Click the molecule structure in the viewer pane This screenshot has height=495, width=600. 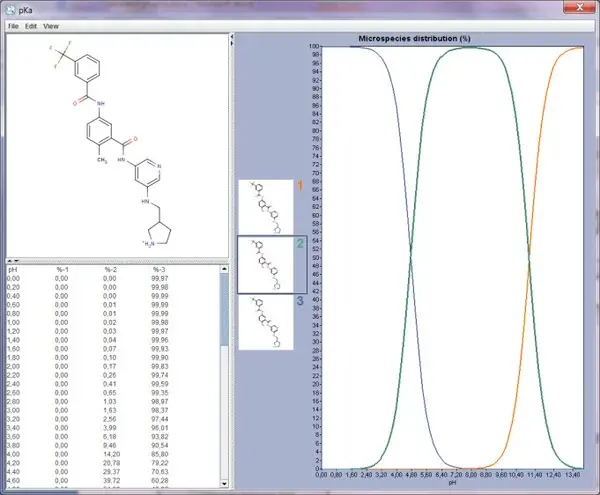pos(111,145)
